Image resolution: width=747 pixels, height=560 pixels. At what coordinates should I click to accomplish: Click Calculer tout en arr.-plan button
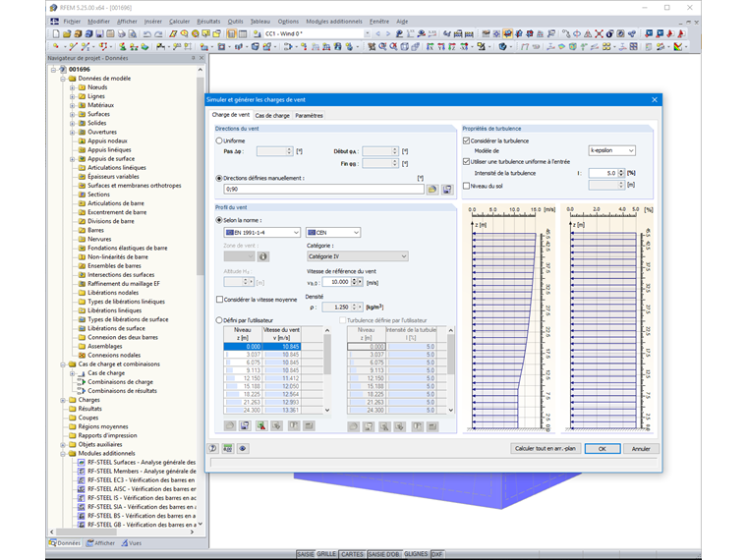click(546, 449)
